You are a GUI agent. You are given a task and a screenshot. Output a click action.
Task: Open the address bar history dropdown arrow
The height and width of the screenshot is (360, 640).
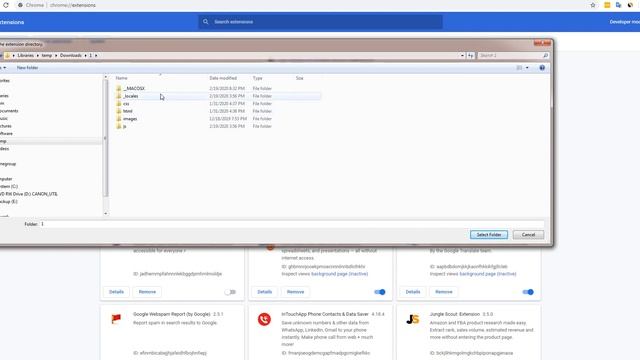click(462, 55)
